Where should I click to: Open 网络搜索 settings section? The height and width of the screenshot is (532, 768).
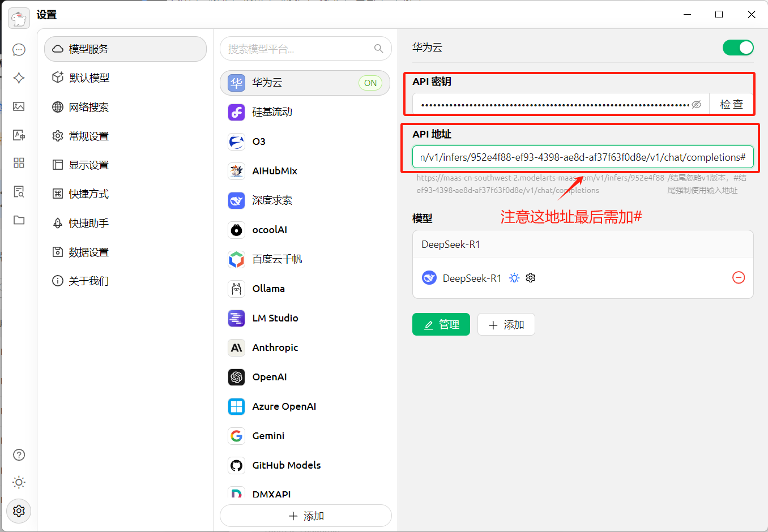pyautogui.click(x=125, y=107)
